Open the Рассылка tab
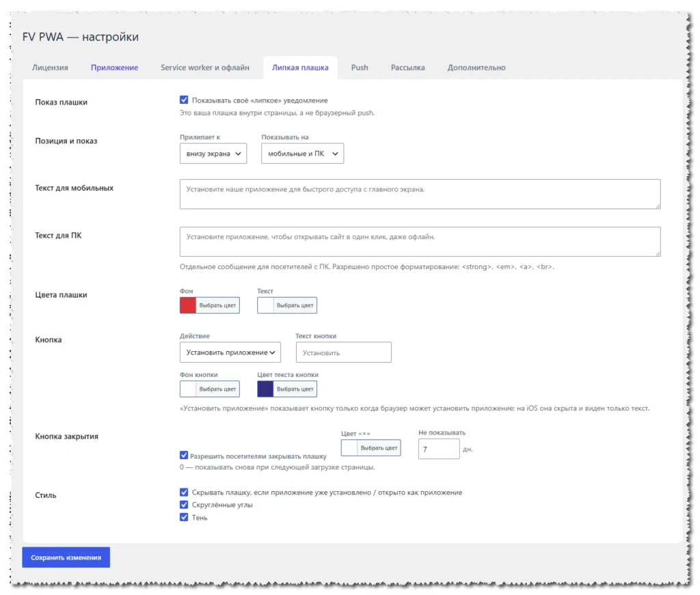 tap(407, 68)
